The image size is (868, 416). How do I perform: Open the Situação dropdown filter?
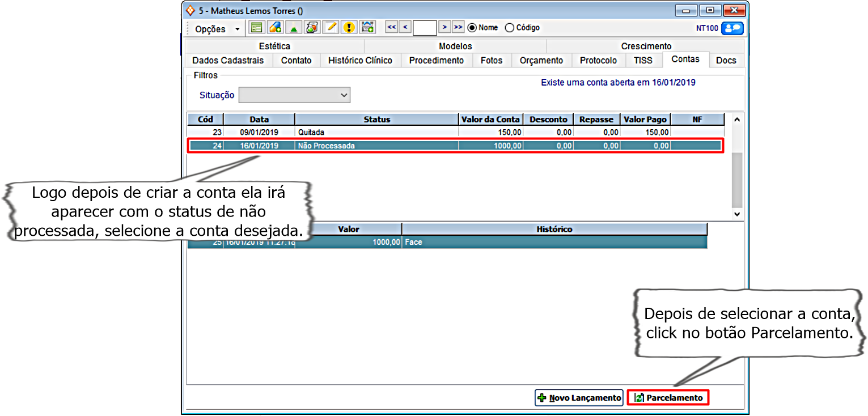(294, 95)
